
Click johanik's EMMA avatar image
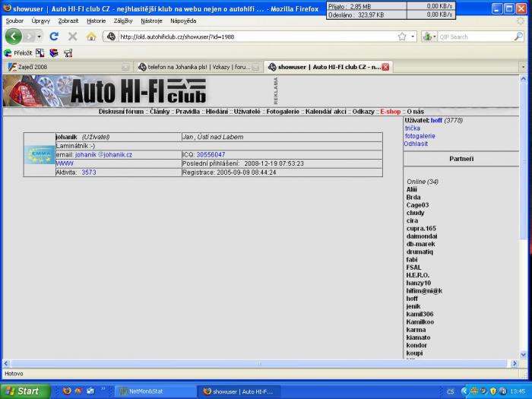pos(40,155)
